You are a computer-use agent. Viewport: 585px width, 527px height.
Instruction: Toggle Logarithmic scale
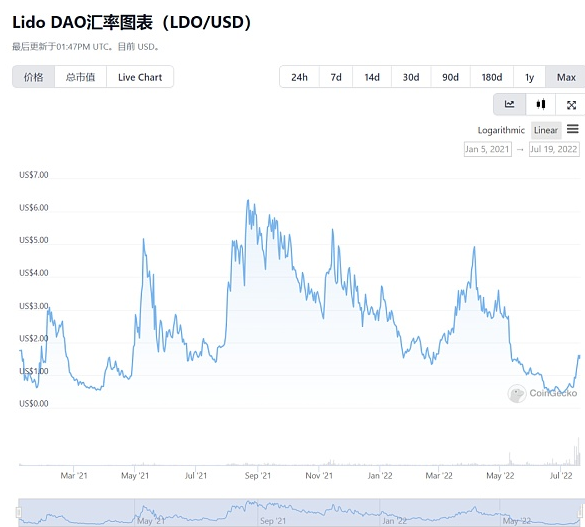[x=501, y=130]
